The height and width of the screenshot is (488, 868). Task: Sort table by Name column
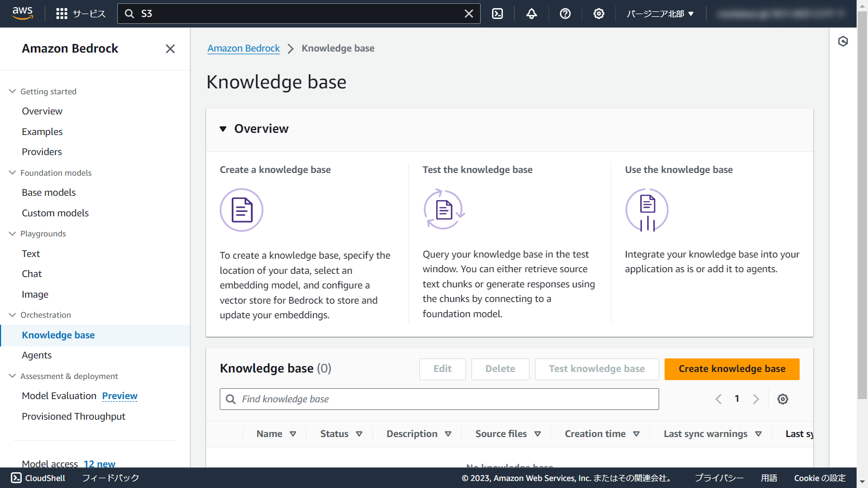(276, 434)
